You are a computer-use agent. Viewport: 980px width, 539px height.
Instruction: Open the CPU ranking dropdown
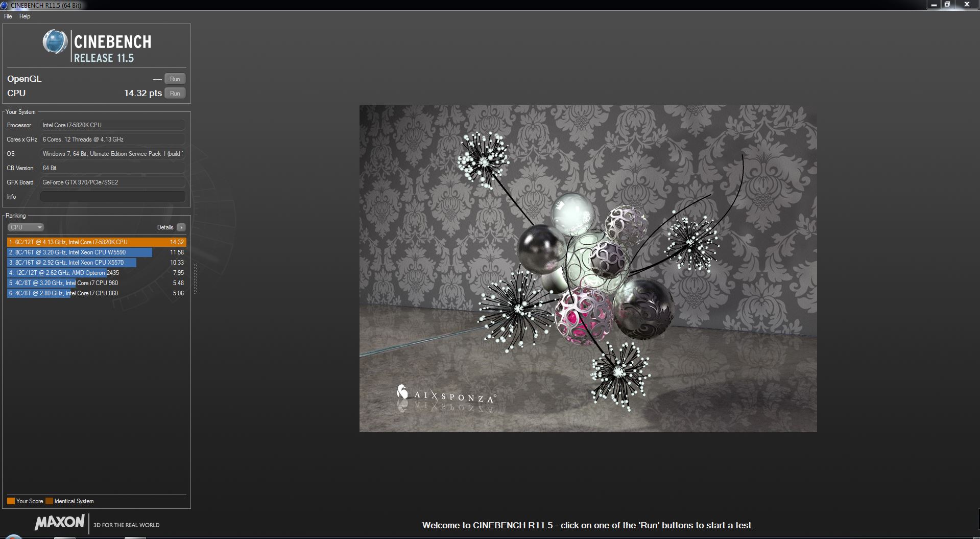click(26, 227)
